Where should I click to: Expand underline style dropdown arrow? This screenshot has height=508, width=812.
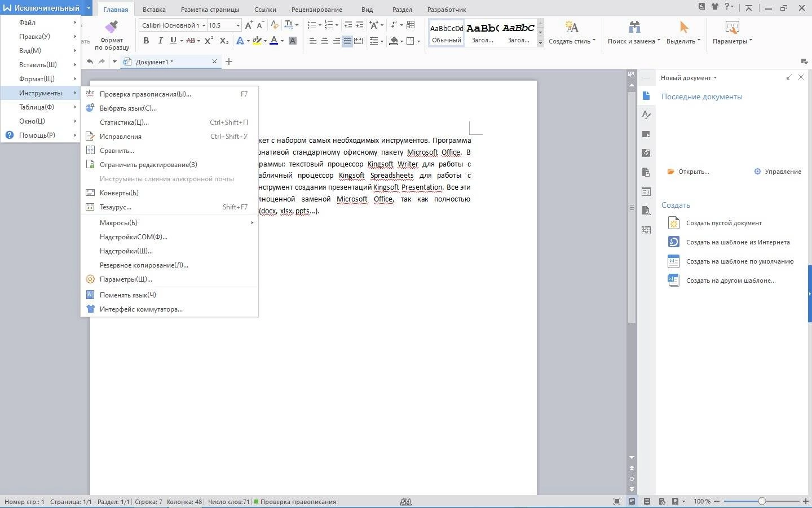181,41
